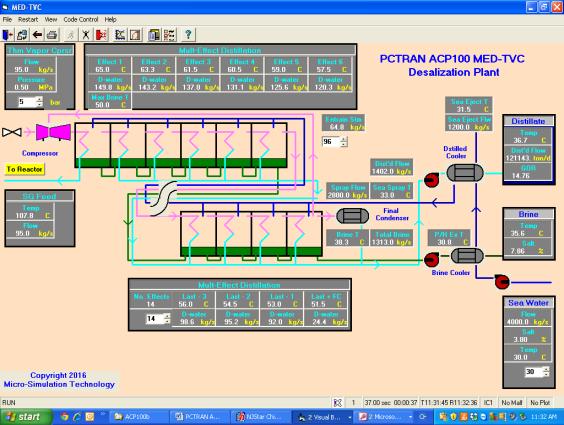Screen dimensions: 564x425
Task: Click the No Malf status bar entry
Action: pos(512,403)
